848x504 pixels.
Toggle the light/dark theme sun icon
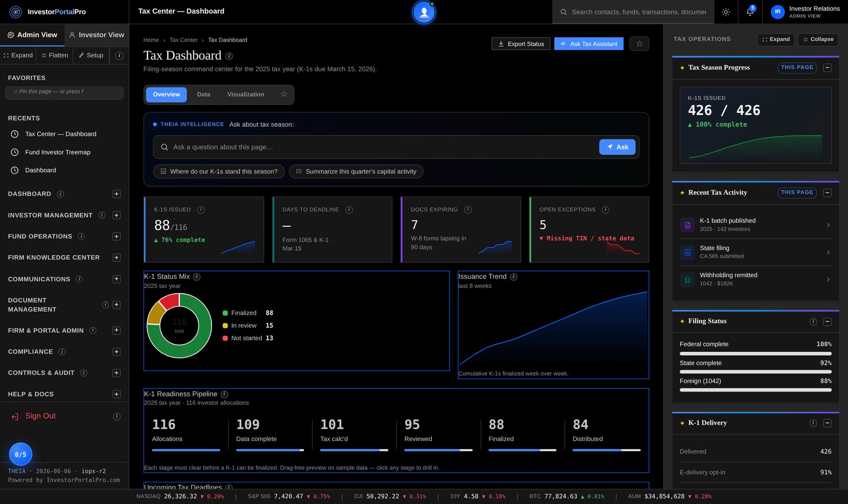coord(726,12)
